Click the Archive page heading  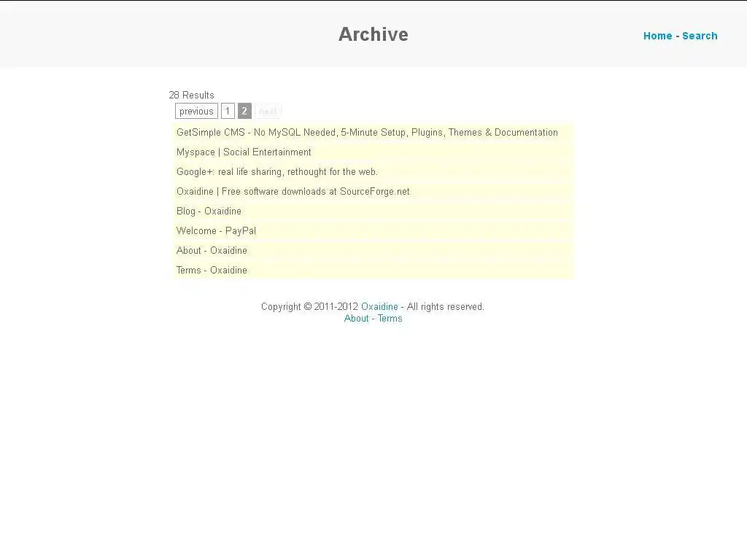point(373,34)
